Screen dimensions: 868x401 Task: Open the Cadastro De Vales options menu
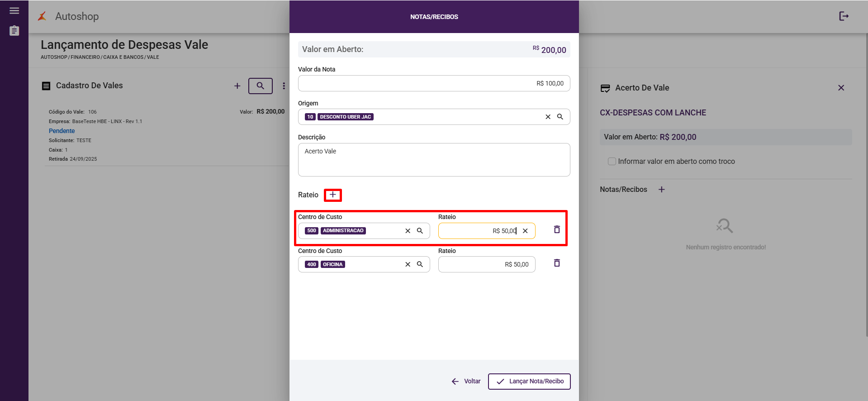(284, 86)
